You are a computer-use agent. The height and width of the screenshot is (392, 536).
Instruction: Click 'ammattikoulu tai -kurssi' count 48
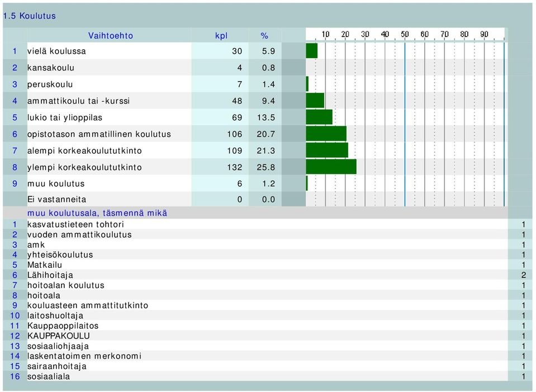(x=237, y=101)
